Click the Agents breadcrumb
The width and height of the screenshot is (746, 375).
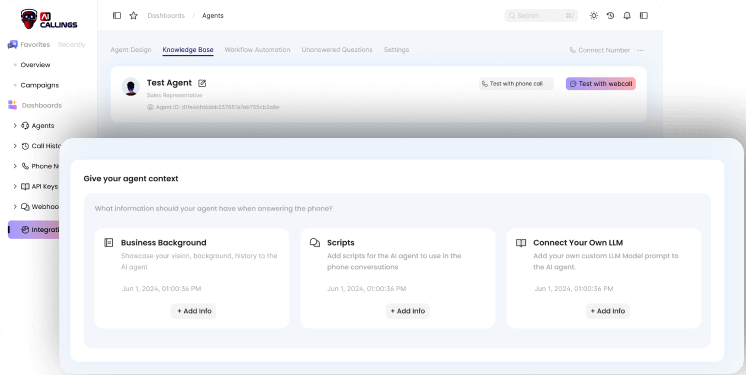coord(213,16)
